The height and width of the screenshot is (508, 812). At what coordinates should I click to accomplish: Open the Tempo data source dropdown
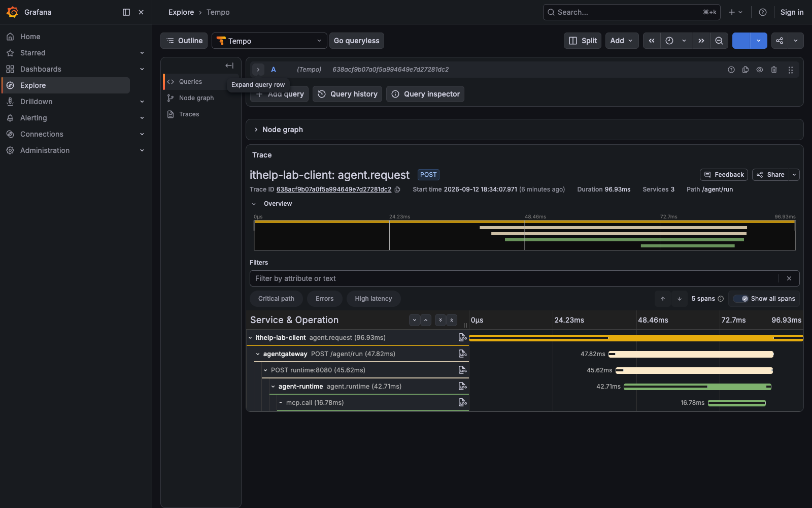269,41
